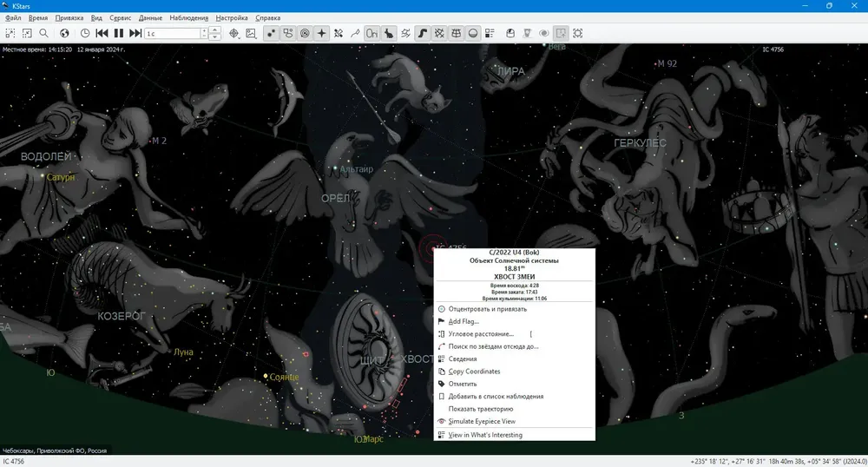Viewport: 868px width, 467px height.
Task: Toggle the horizon ground display
Action: click(473, 33)
